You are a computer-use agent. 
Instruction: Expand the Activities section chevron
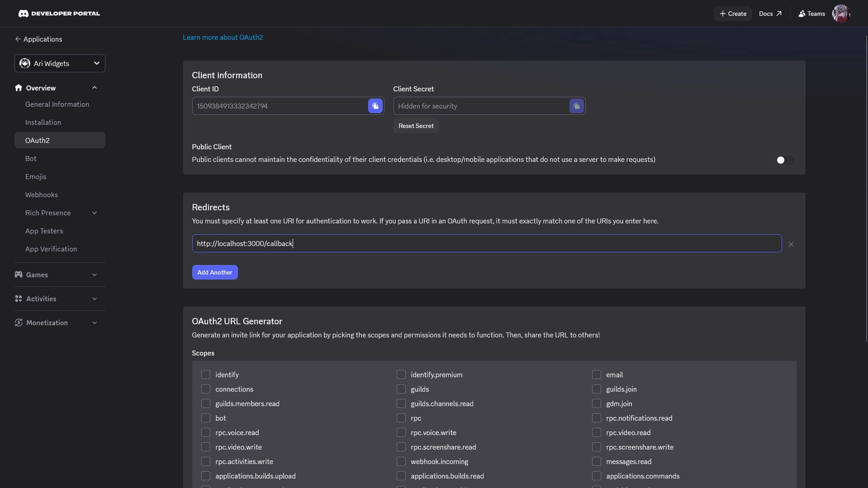click(95, 298)
